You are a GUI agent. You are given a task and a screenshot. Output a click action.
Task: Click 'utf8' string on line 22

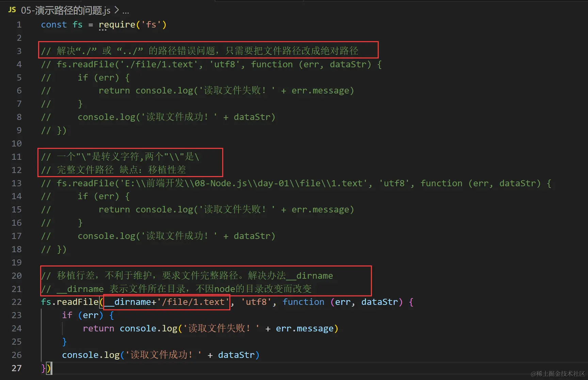pos(256,302)
